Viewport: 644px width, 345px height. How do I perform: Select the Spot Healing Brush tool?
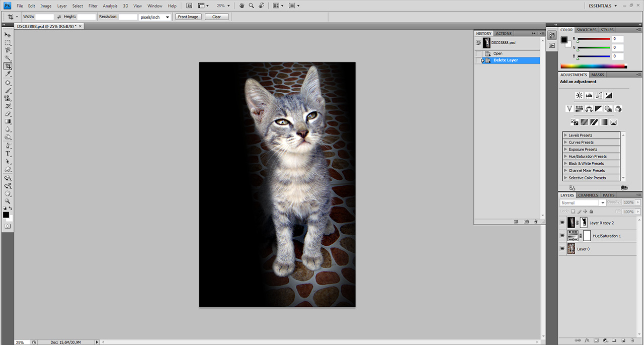8,83
